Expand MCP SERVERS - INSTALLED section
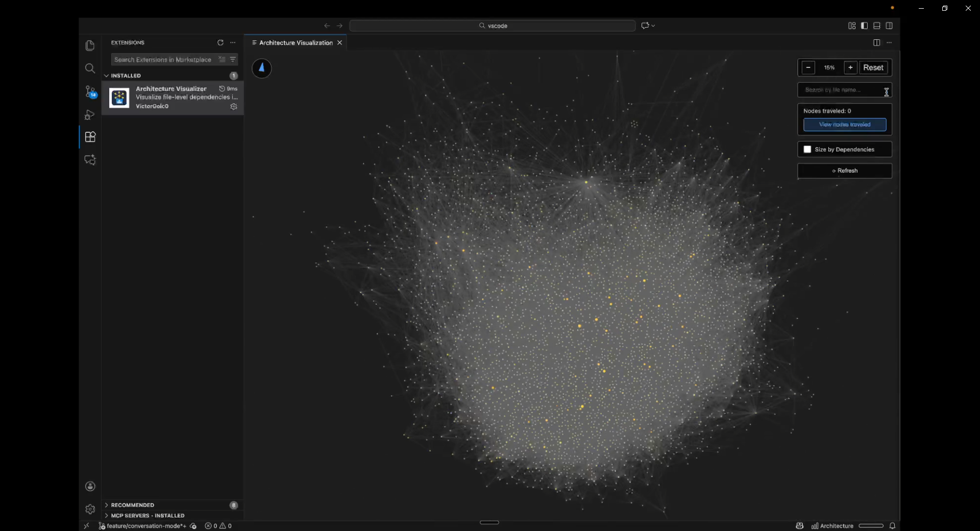Image resolution: width=980 pixels, height=531 pixels. [107, 516]
